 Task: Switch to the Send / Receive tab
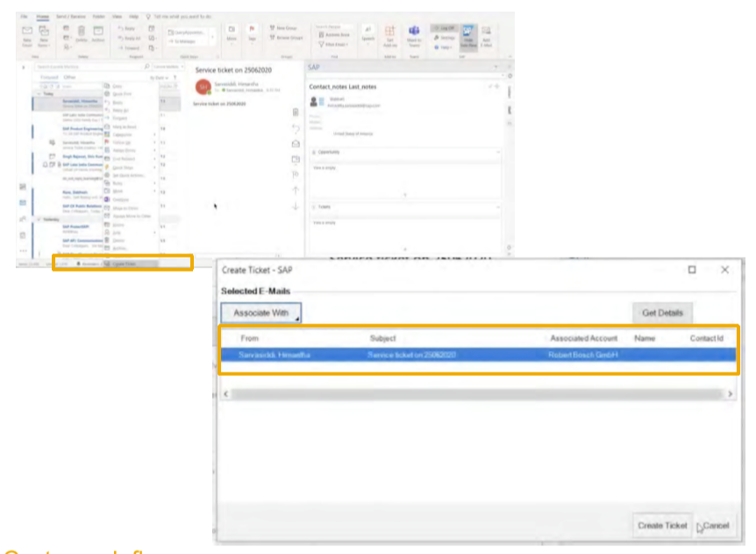(70, 17)
